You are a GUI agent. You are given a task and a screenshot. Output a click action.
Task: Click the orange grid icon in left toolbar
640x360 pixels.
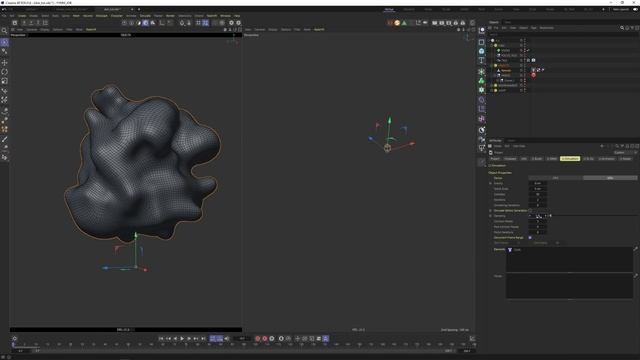point(4,129)
